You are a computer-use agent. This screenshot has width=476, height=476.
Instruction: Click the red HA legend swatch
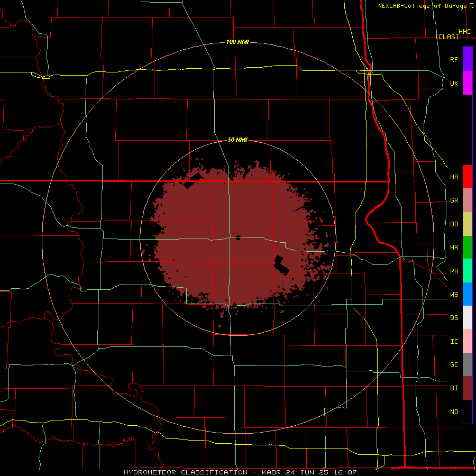click(x=467, y=177)
